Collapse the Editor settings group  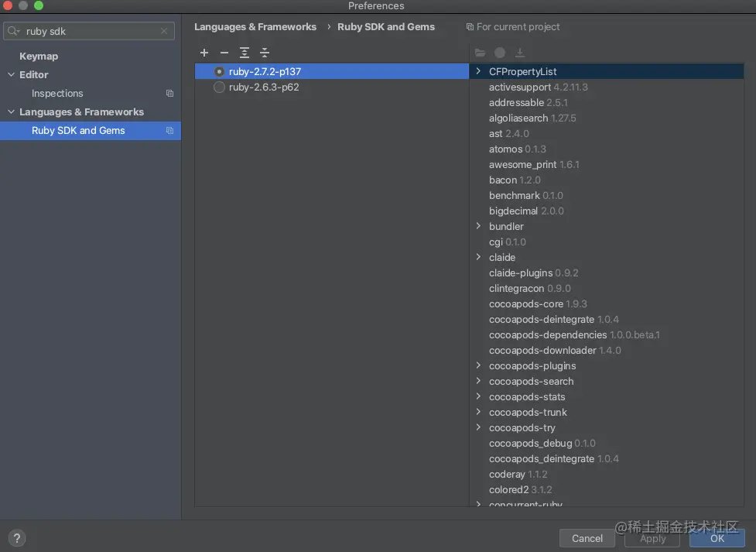coord(11,74)
